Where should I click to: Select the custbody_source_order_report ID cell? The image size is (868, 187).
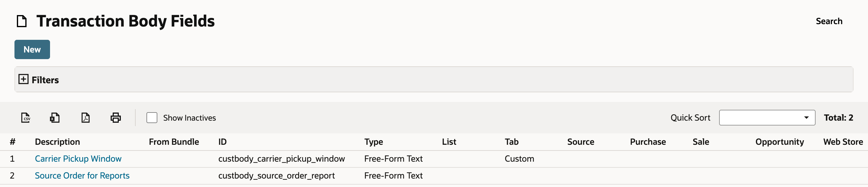pos(276,176)
